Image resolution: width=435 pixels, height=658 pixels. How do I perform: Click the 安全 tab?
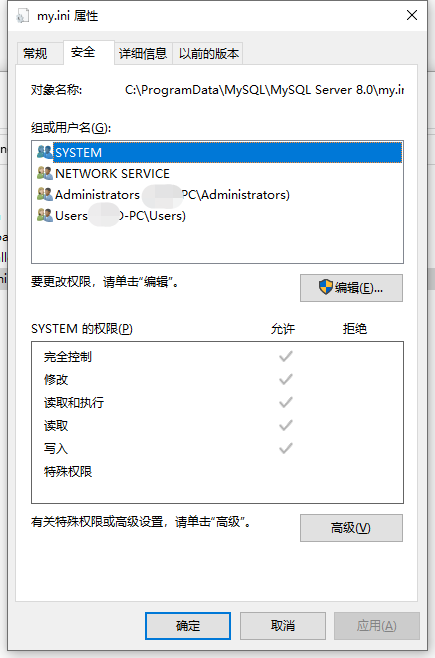[83, 52]
